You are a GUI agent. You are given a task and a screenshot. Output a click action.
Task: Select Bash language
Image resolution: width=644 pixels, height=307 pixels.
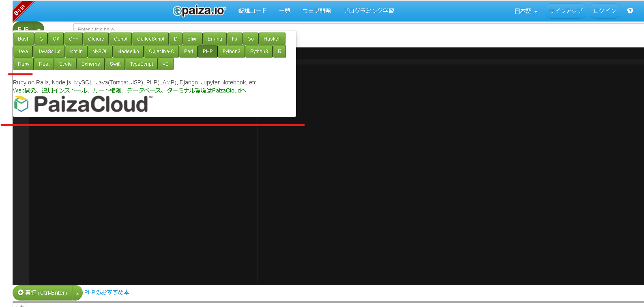pyautogui.click(x=24, y=39)
